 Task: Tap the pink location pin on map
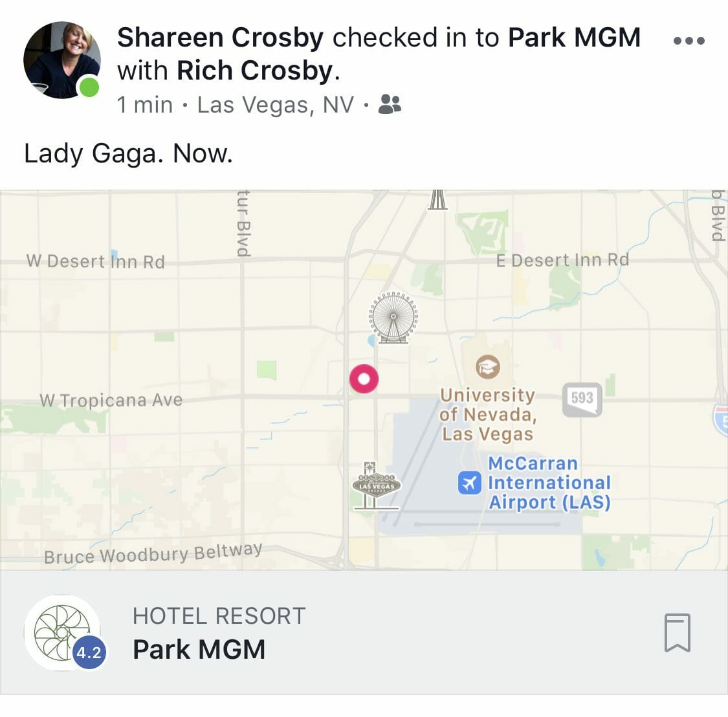364,379
